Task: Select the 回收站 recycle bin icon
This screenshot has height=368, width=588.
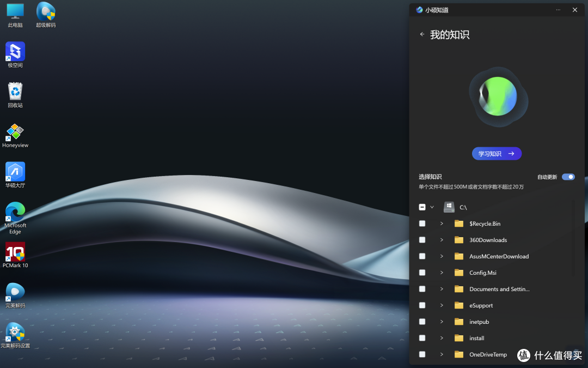Action: tap(15, 95)
